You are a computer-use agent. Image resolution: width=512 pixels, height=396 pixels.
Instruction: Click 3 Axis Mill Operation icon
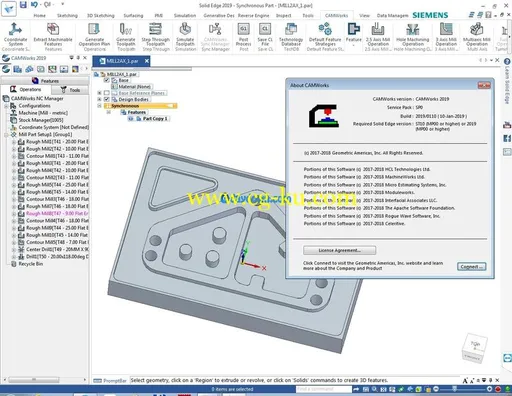click(446, 29)
